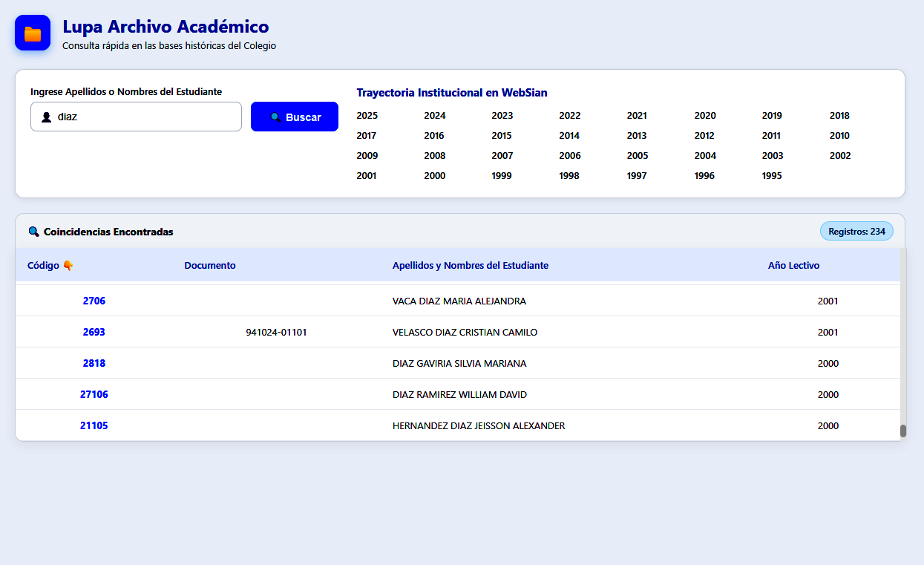Select the 2003 year entry
The height and width of the screenshot is (565, 924).
[x=773, y=156]
